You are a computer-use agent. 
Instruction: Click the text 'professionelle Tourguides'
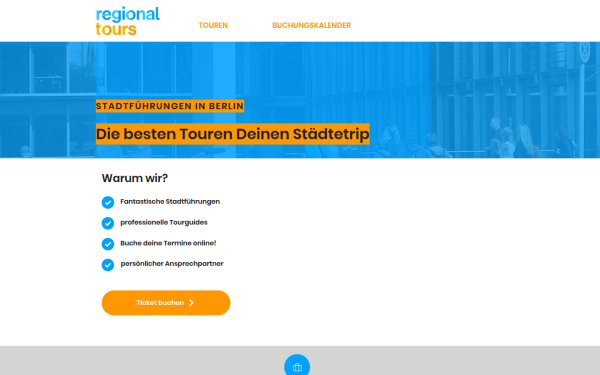(x=164, y=222)
